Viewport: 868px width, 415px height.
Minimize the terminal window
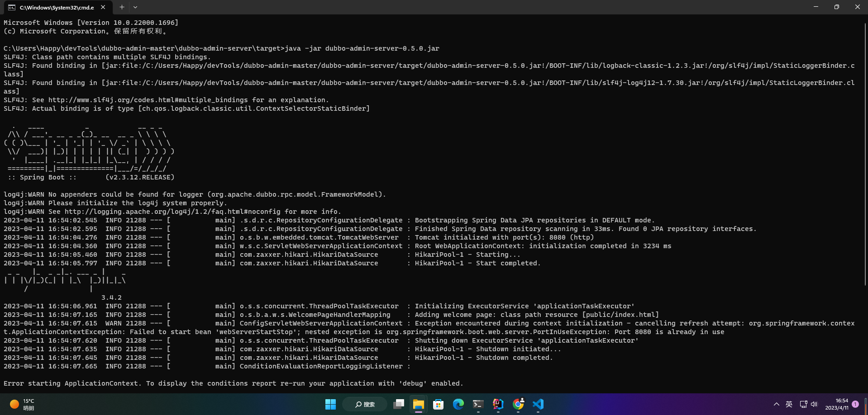[x=816, y=7]
